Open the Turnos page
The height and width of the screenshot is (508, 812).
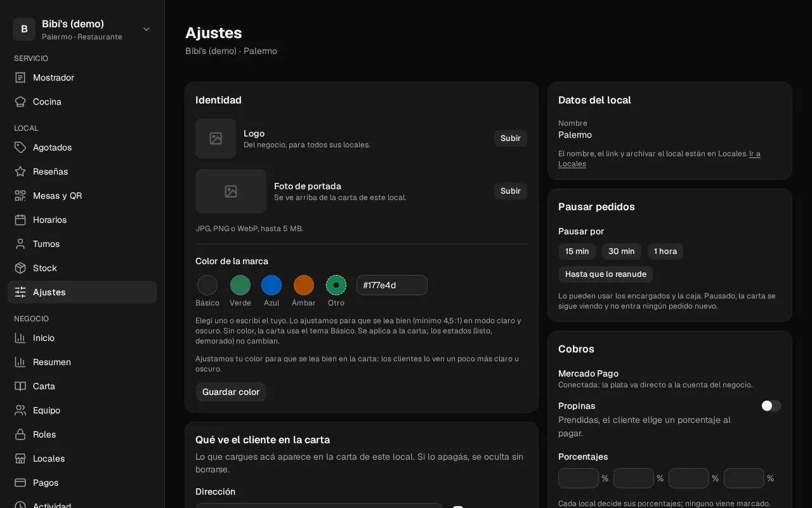tap(82, 244)
